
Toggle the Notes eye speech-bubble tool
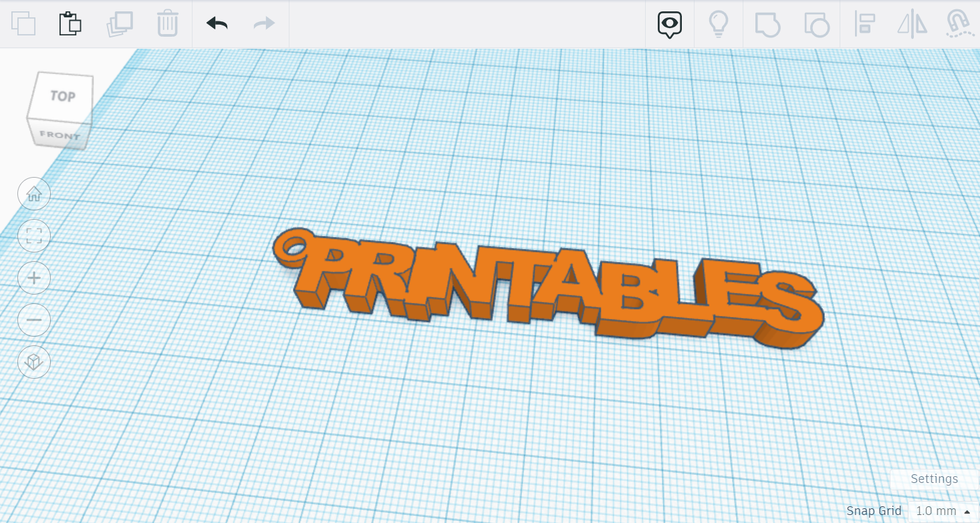670,25
